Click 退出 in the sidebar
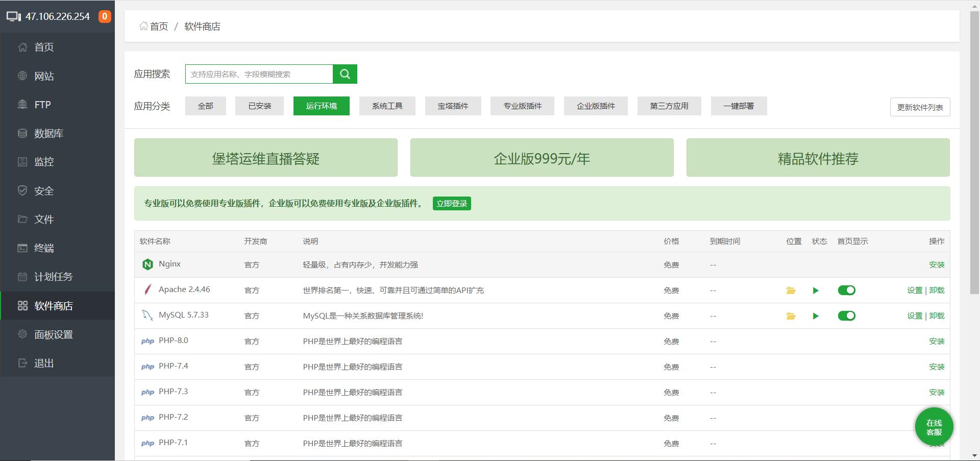 (57, 363)
